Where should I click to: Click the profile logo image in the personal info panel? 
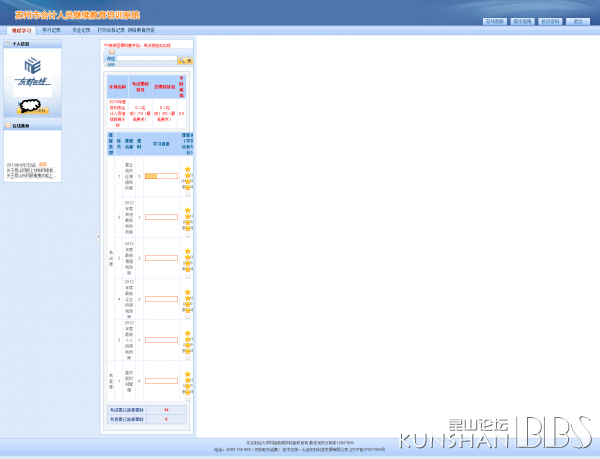coord(33,73)
